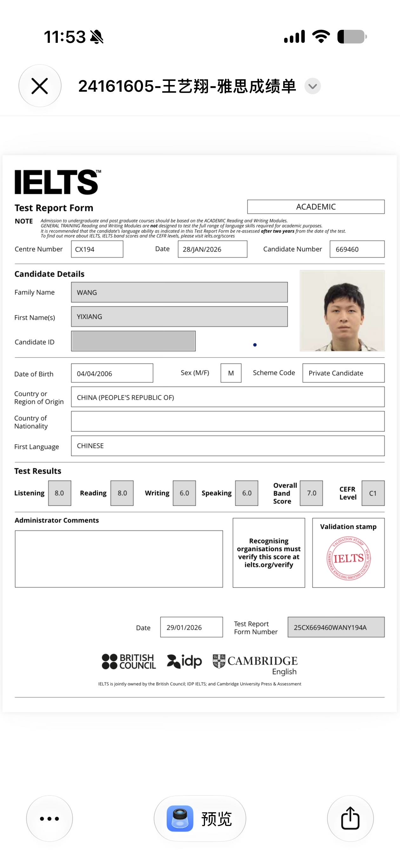The width and height of the screenshot is (400, 868).
Task: Tap the battery indicator in the status bar
Action: (x=352, y=37)
